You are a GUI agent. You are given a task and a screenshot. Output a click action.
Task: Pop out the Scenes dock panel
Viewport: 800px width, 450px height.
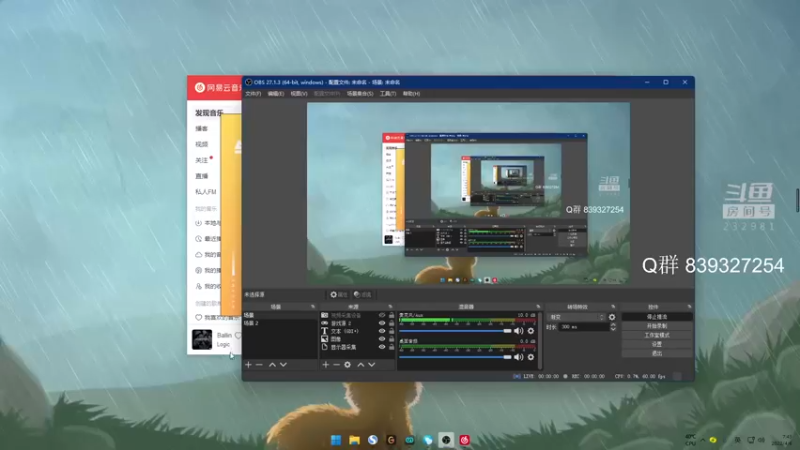click(x=313, y=307)
